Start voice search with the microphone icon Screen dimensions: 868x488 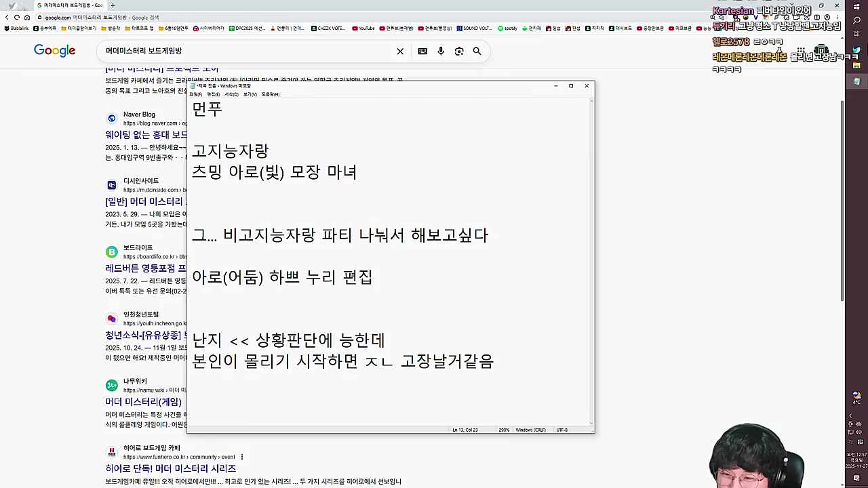tap(440, 51)
